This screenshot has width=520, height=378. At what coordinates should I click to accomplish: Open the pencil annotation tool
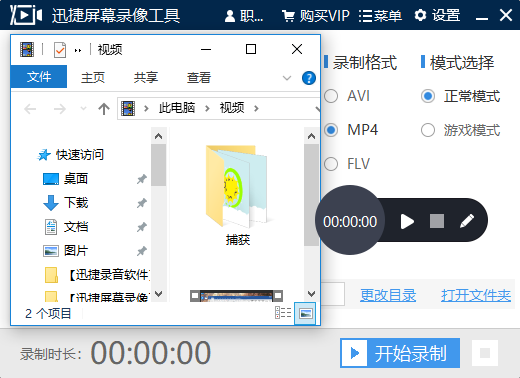click(x=467, y=221)
